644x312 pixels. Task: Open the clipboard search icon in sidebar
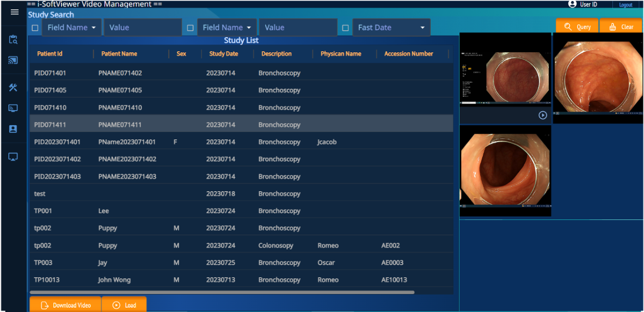tap(13, 40)
